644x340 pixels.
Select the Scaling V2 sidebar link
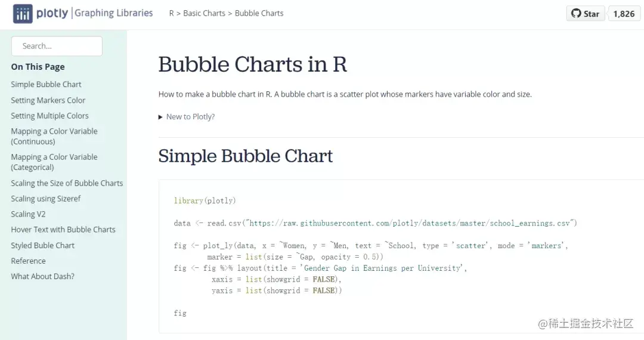pos(29,214)
